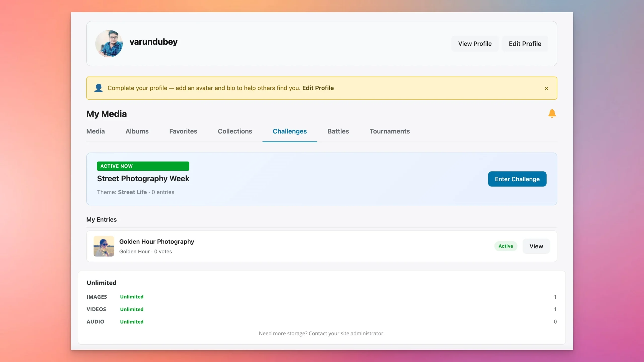
Task: Click the person icon in the yellow banner
Action: (x=98, y=88)
